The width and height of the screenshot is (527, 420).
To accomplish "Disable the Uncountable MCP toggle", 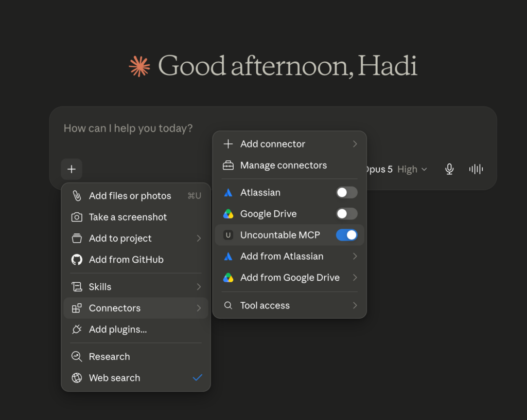I will tap(346, 235).
